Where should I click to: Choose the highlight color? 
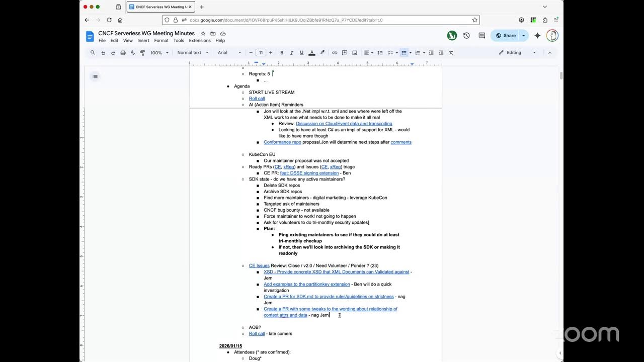click(x=323, y=52)
